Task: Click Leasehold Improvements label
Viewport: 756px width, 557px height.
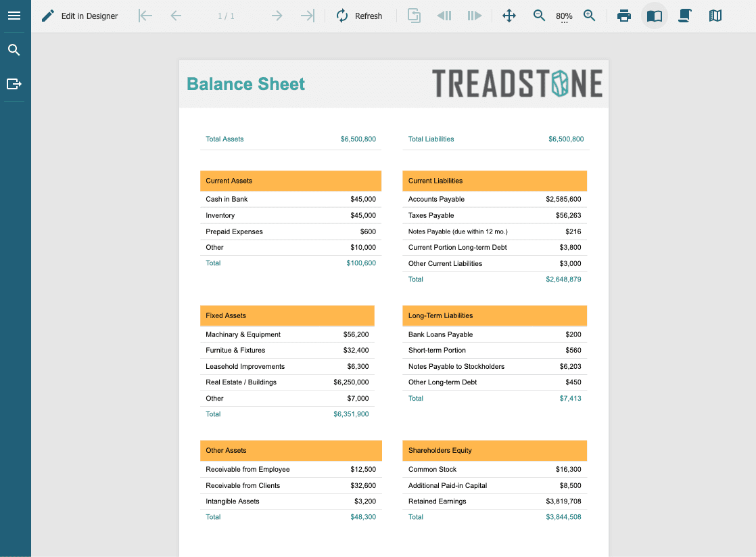Action: 245,366
